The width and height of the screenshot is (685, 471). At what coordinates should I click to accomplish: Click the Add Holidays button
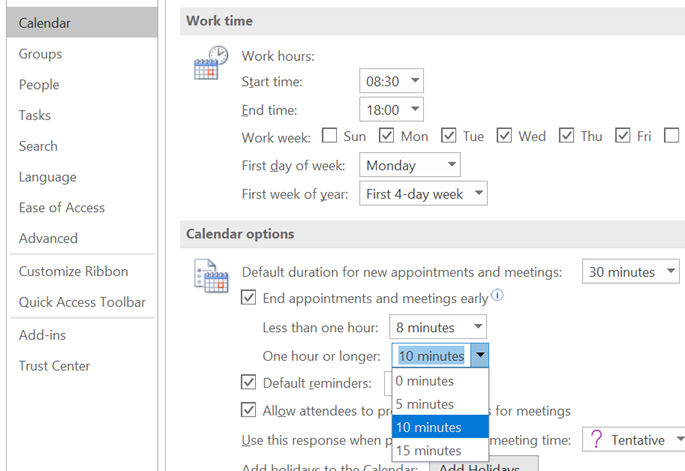tap(484, 465)
